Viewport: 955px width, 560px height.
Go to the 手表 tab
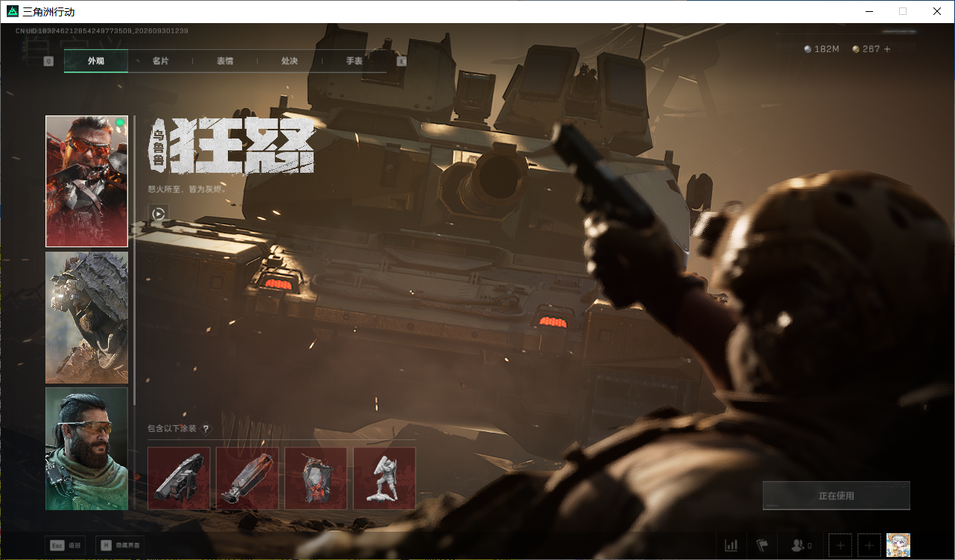[354, 61]
